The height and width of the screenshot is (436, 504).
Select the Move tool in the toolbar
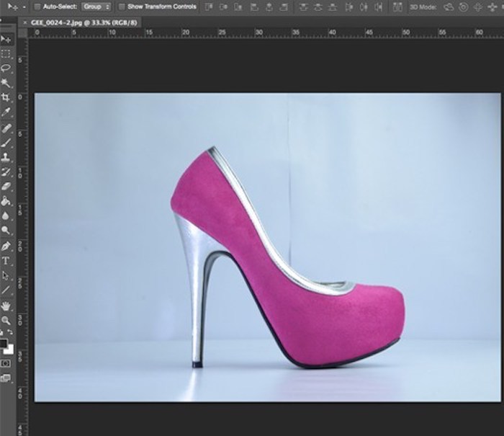pos(6,39)
